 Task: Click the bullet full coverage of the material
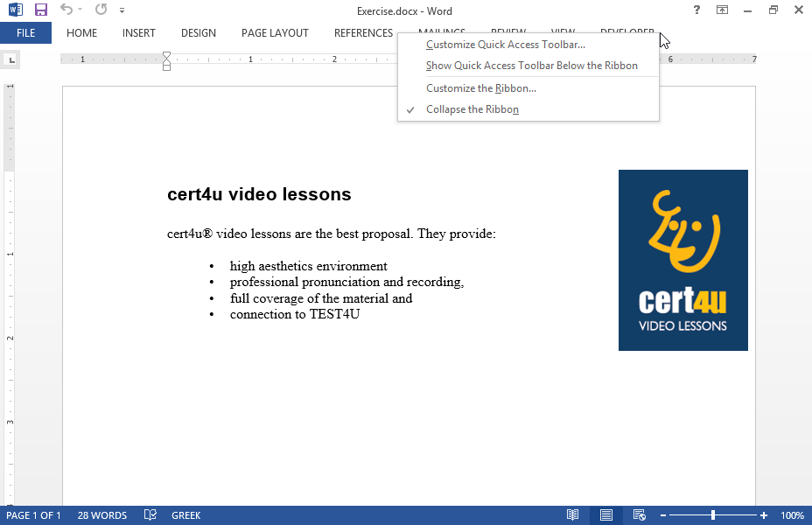pyautogui.click(x=321, y=298)
